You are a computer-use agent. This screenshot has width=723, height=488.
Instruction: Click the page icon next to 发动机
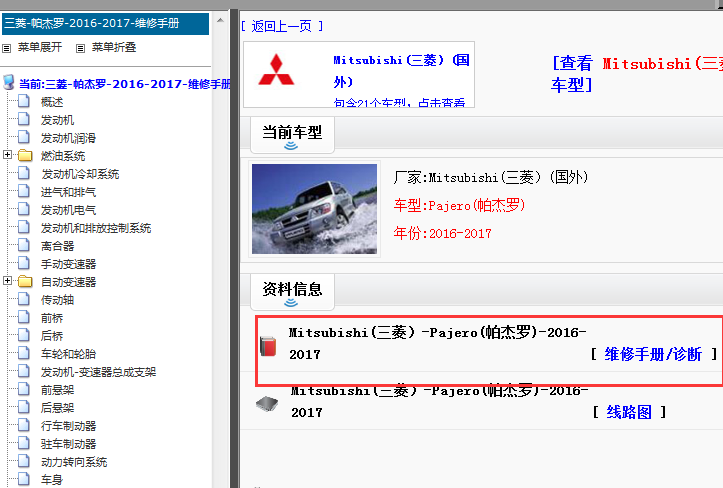tap(24, 119)
